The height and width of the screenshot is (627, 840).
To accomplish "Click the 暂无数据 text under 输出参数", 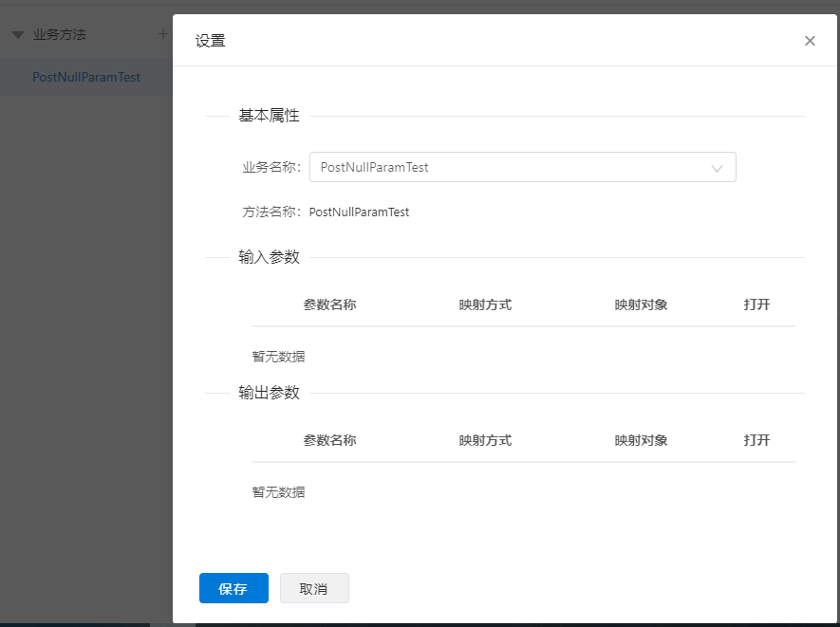I will click(x=278, y=492).
